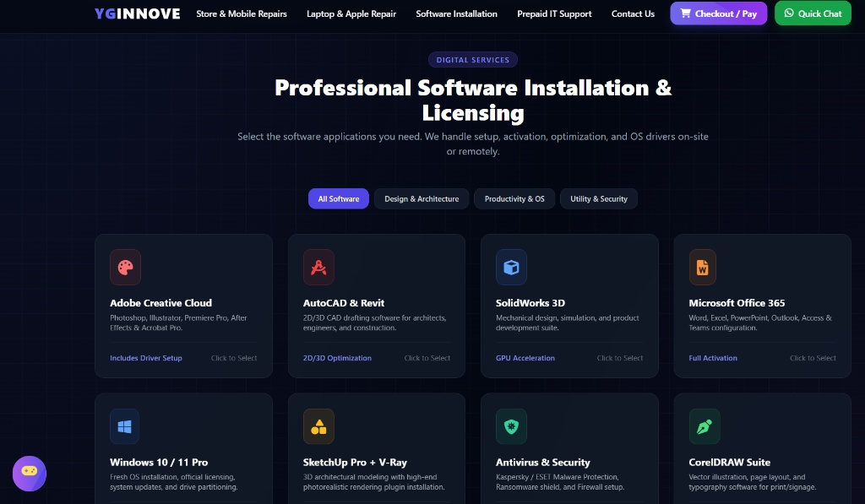Screen dimensions: 865x504
Task: Click the 'Professional Software Installation & Licensing' heading
Action: click(473, 100)
